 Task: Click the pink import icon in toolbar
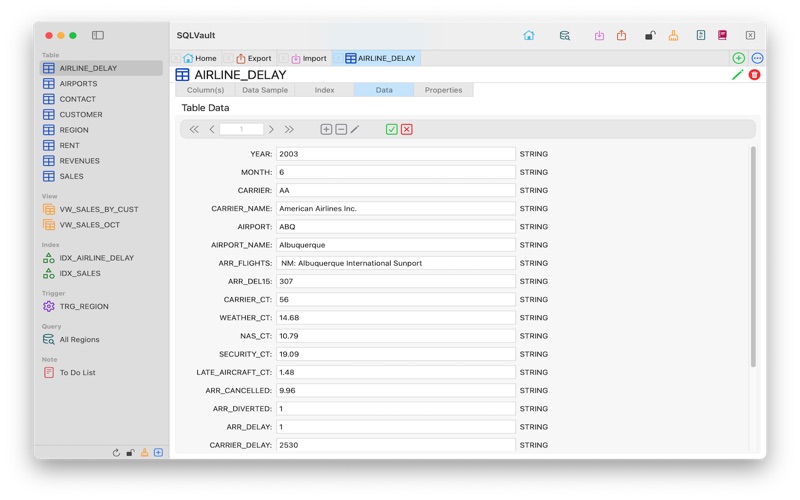[x=599, y=35]
